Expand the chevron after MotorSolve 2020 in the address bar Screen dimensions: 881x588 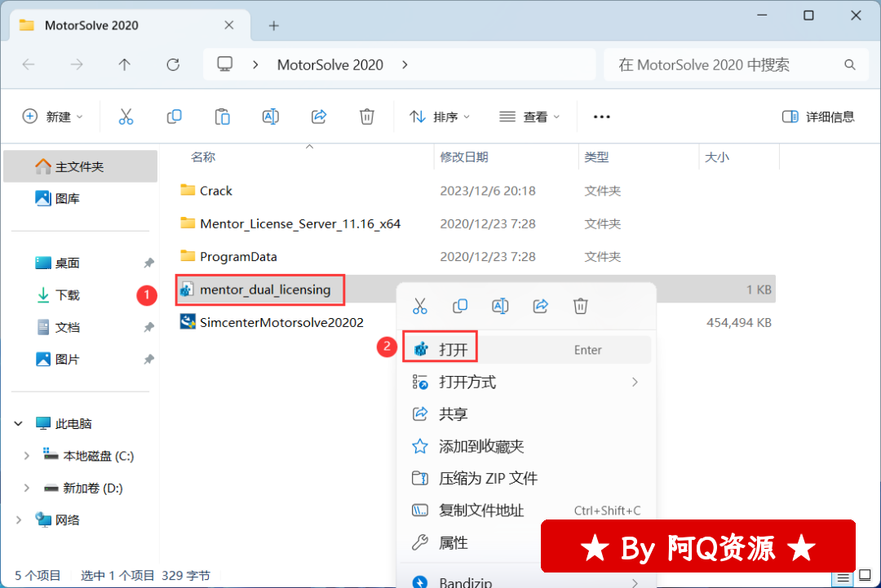pos(405,64)
